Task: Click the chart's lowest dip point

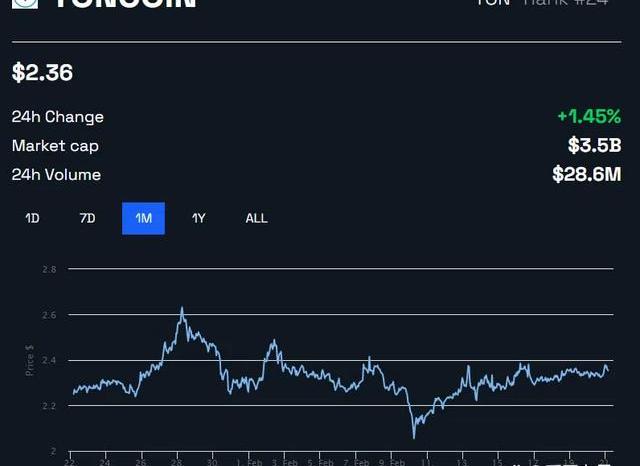Action: pyautogui.click(x=414, y=436)
